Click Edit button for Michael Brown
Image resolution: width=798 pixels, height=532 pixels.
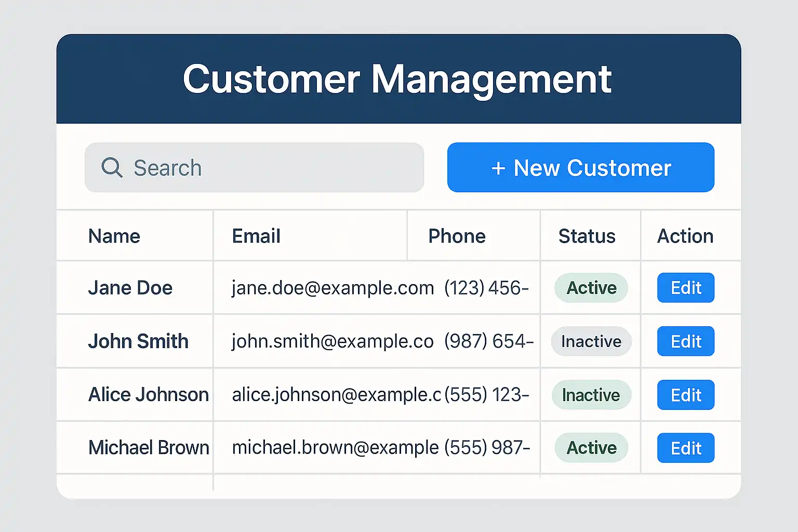pyautogui.click(x=685, y=448)
